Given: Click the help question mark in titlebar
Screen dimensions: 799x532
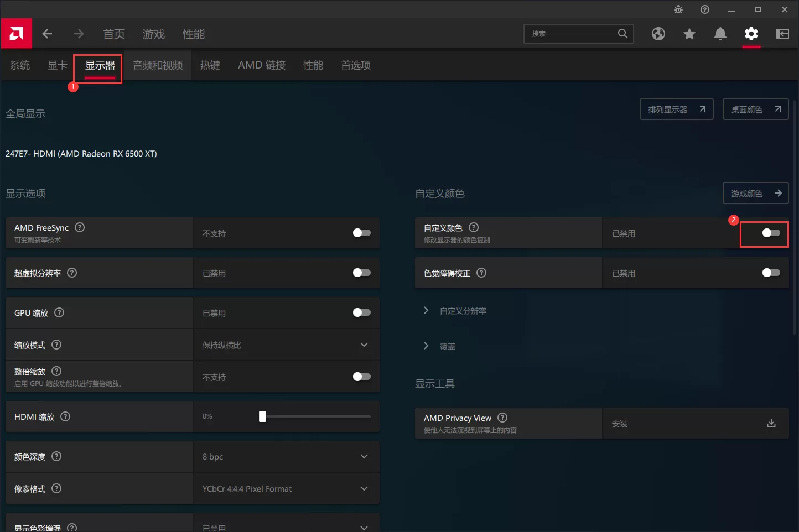Looking at the screenshot, I should [x=704, y=9].
